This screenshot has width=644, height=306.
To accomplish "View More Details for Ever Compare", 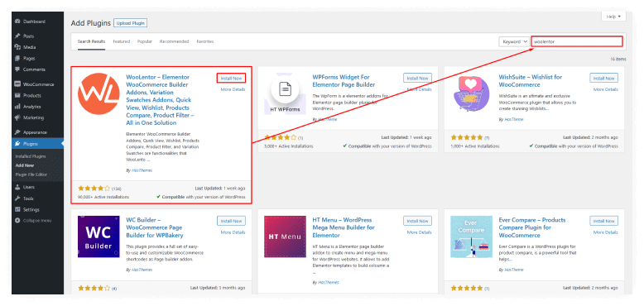I will (605, 232).
